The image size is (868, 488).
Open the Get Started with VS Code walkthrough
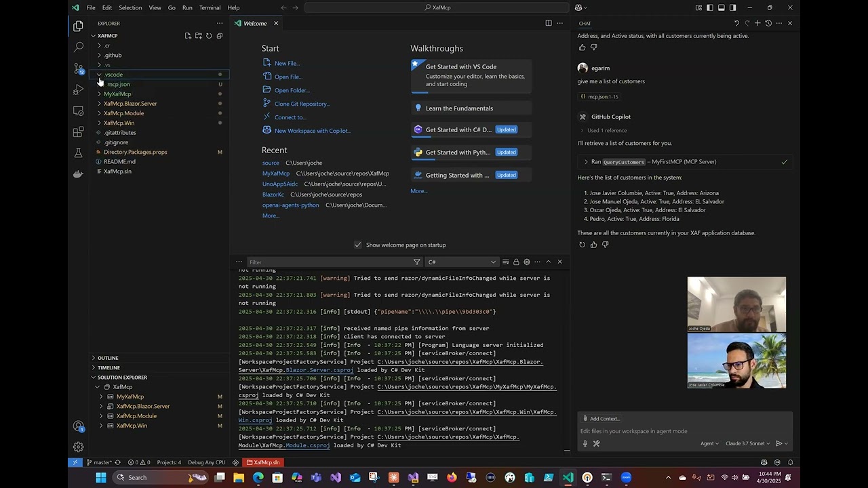point(471,75)
